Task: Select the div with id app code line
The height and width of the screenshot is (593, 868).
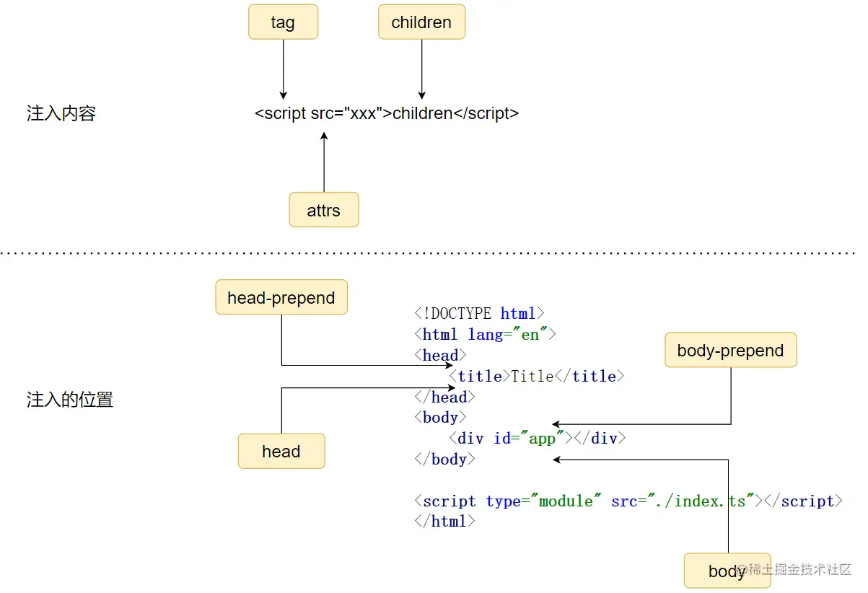Action: [535, 438]
